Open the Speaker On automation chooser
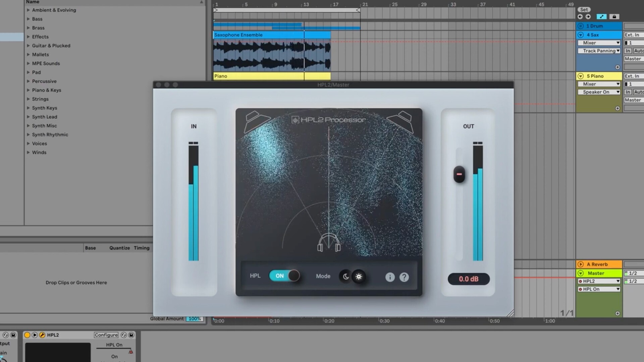The width and height of the screenshot is (644, 362). (599, 92)
